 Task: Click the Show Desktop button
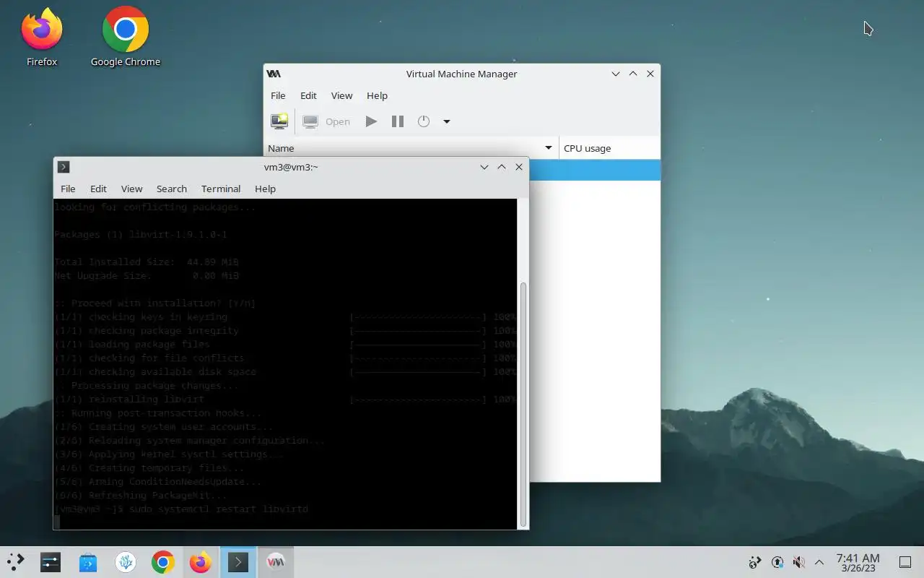[905, 562]
